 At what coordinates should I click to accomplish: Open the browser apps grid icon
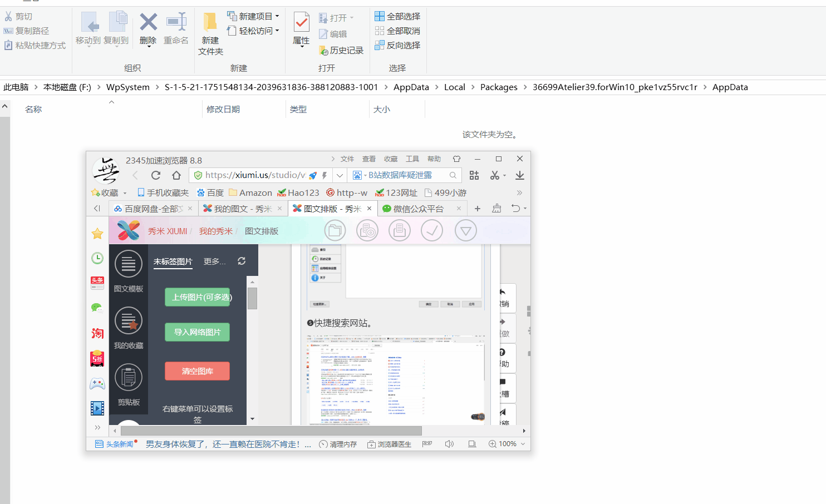(x=474, y=175)
